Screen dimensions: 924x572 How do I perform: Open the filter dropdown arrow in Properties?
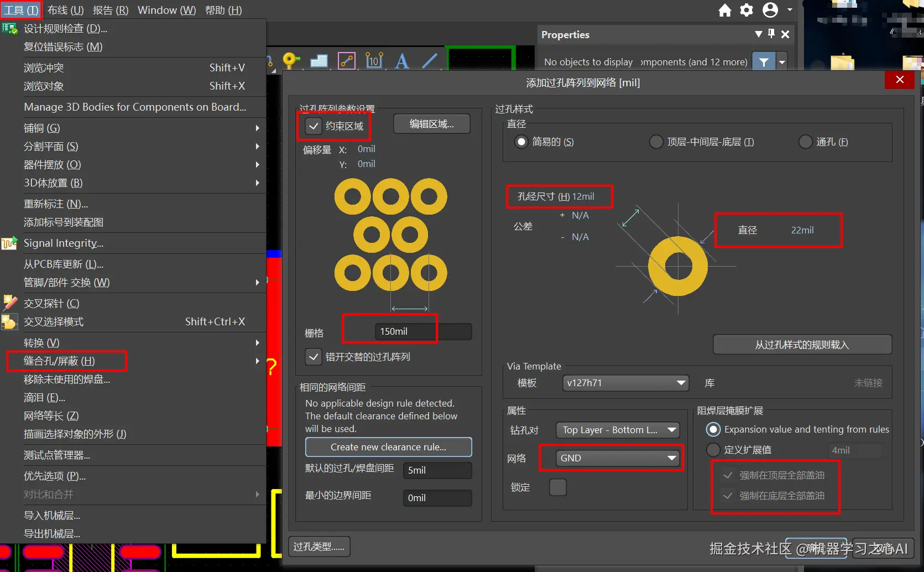point(782,62)
